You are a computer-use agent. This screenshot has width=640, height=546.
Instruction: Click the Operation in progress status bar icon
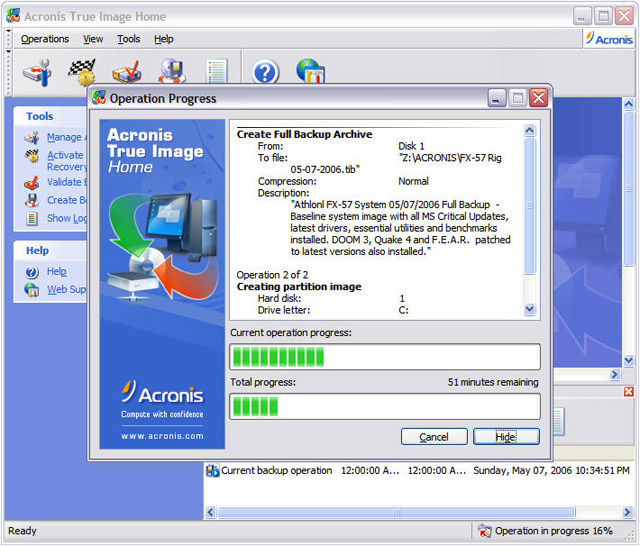pyautogui.click(x=484, y=531)
